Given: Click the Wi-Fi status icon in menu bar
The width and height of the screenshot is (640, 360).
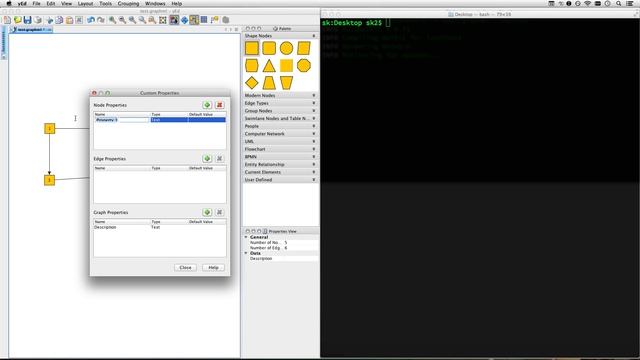Looking at the screenshot, I should pyautogui.click(x=588, y=3).
